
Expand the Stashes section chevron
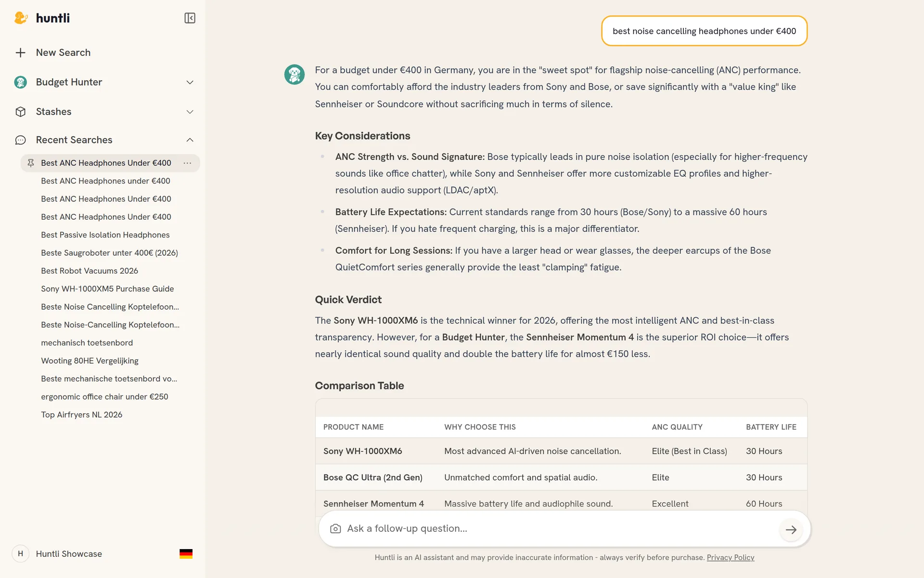click(190, 112)
